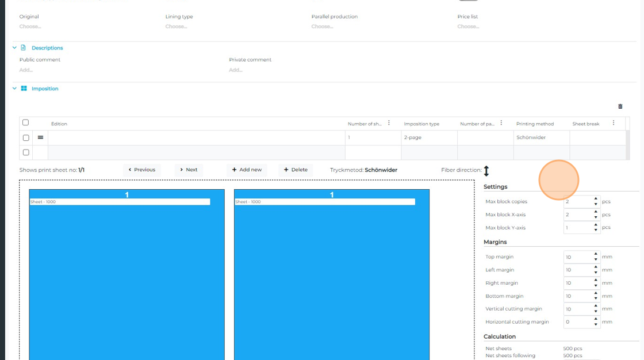Open Number of pages column options menu
This screenshot has width=644, height=360.
click(x=501, y=123)
